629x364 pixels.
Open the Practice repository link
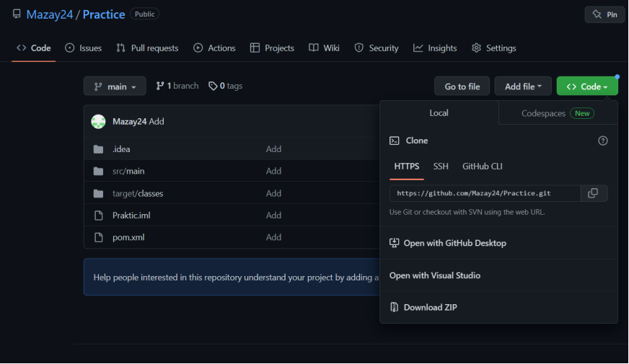103,14
